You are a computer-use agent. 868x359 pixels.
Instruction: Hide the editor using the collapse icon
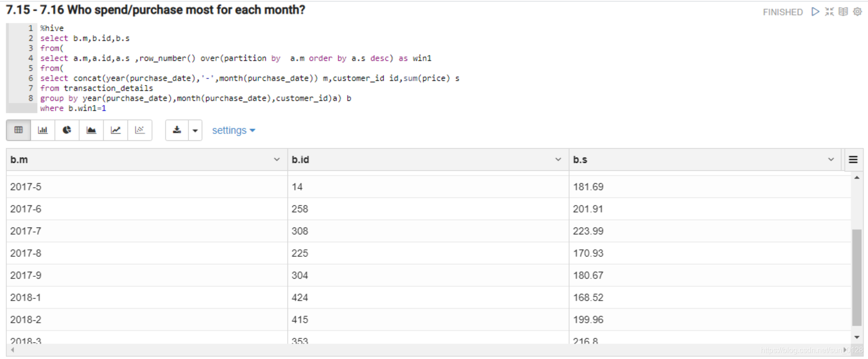829,11
